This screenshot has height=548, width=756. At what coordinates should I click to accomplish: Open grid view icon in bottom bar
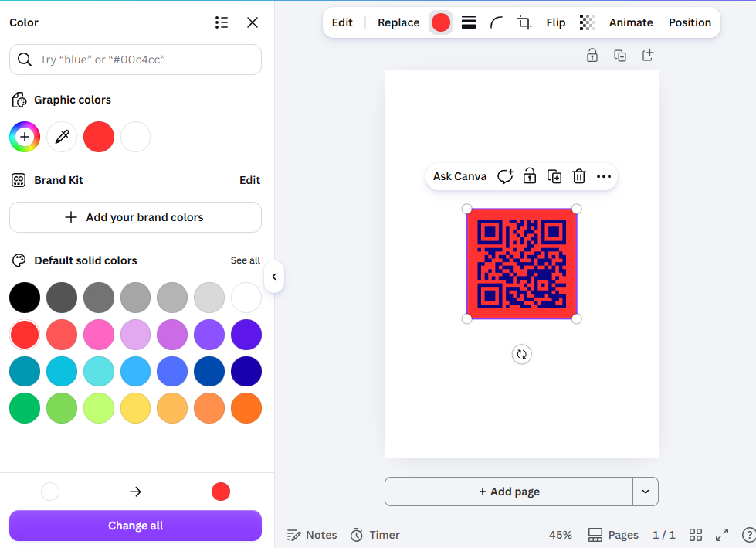coord(696,535)
